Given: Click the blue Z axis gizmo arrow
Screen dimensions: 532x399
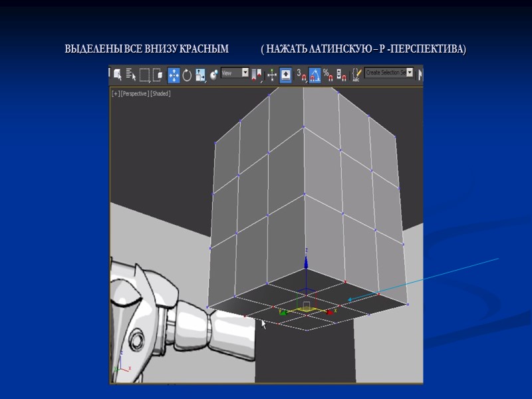Looking at the screenshot, I should click(306, 262).
